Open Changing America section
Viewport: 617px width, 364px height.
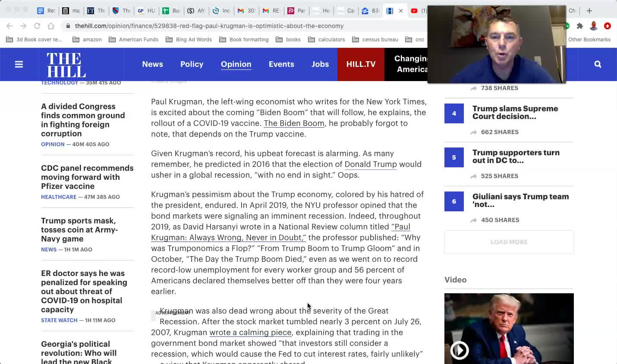[406, 64]
